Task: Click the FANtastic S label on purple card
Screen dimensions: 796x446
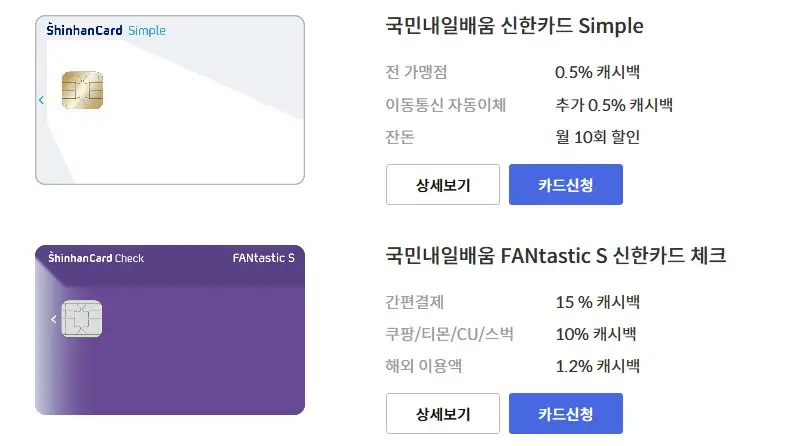Action: click(263, 258)
